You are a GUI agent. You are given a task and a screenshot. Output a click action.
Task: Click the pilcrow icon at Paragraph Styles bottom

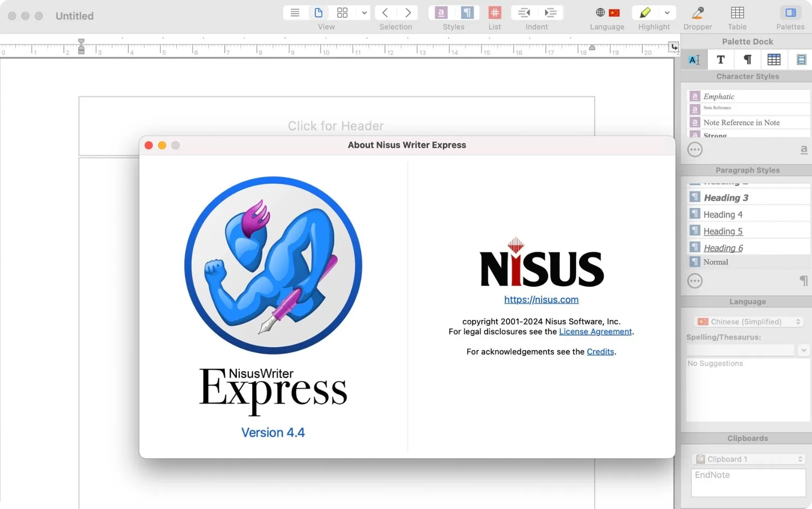pyautogui.click(x=804, y=281)
